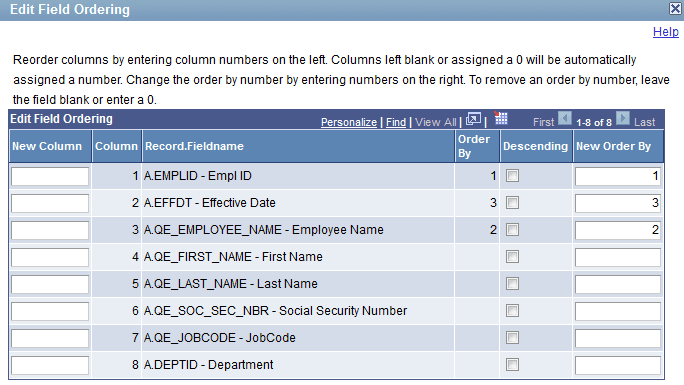684x385 pixels.
Task: Focus New Column field for Empl ID
Action: pyautogui.click(x=50, y=176)
